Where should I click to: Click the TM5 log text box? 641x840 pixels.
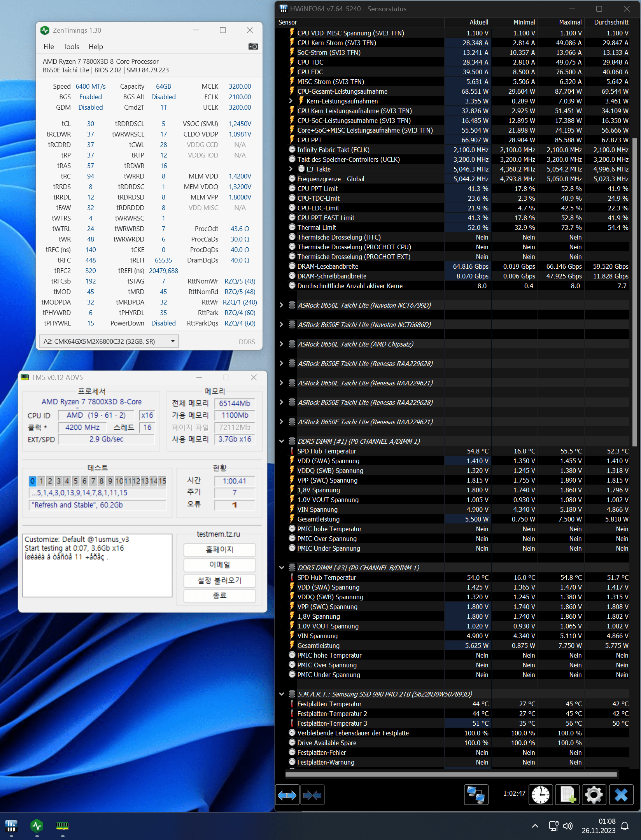pos(97,566)
